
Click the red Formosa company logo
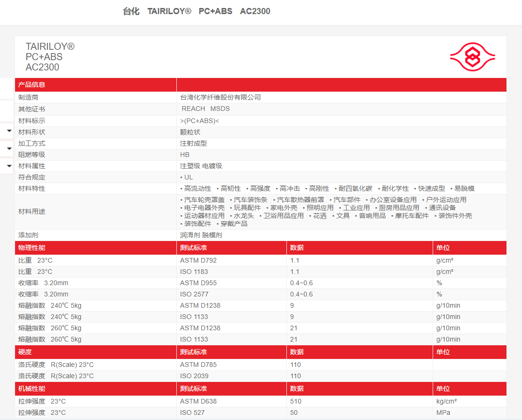point(473,57)
